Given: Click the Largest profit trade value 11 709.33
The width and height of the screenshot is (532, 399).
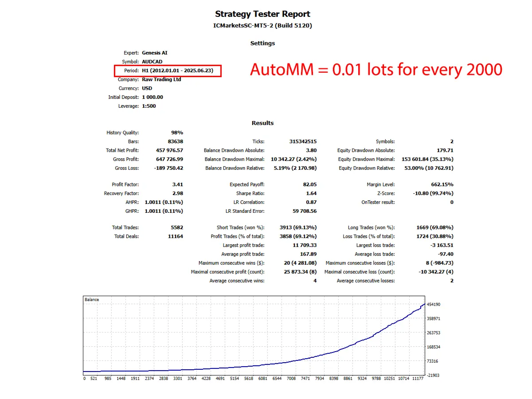Looking at the screenshot, I should tap(305, 245).
